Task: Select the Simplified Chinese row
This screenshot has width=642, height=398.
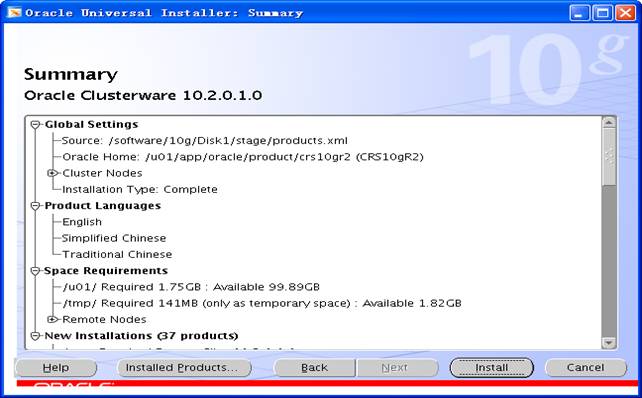Action: pos(114,238)
